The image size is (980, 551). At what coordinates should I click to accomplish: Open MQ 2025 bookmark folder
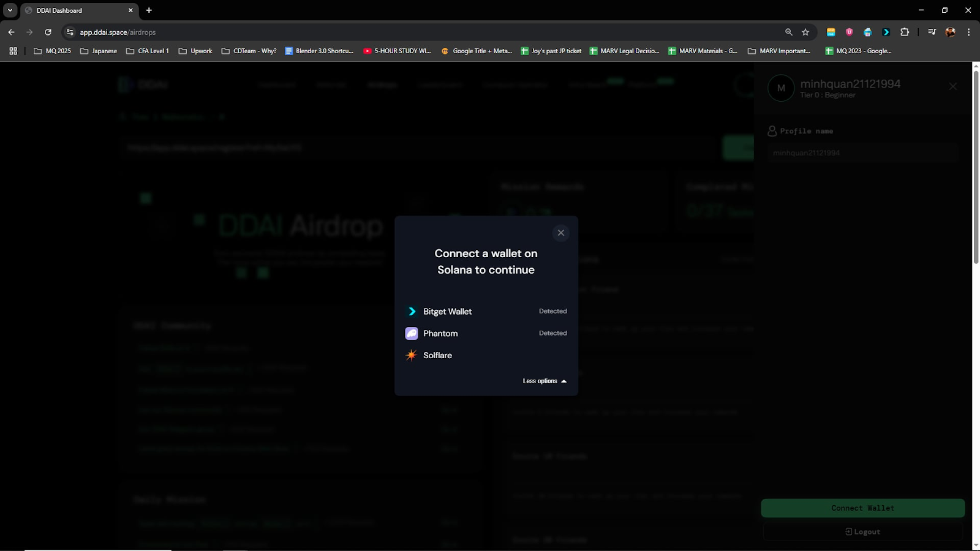tap(52, 51)
